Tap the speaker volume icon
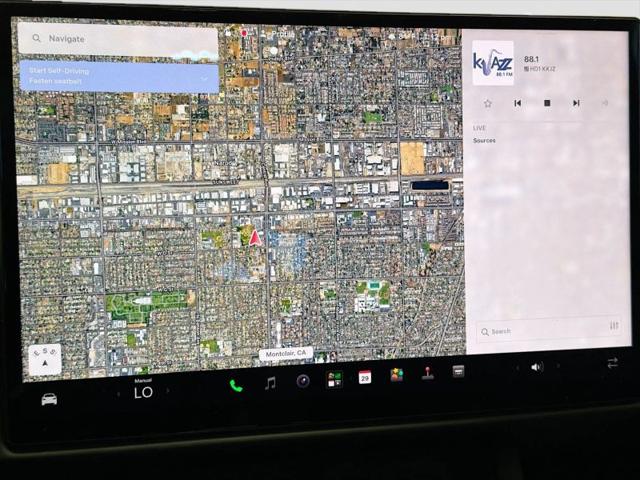Image resolution: width=640 pixels, height=480 pixels. click(x=537, y=367)
